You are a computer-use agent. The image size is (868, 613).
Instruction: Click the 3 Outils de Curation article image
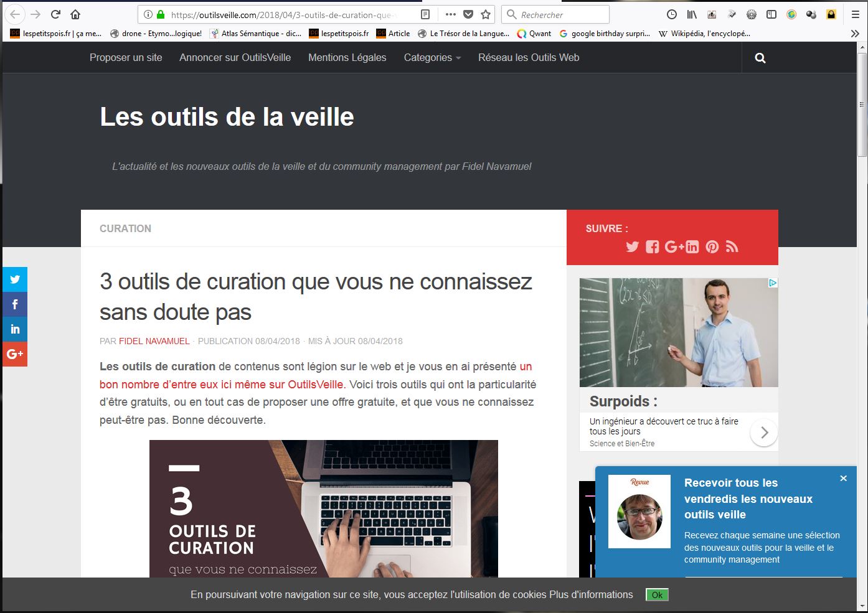324,508
